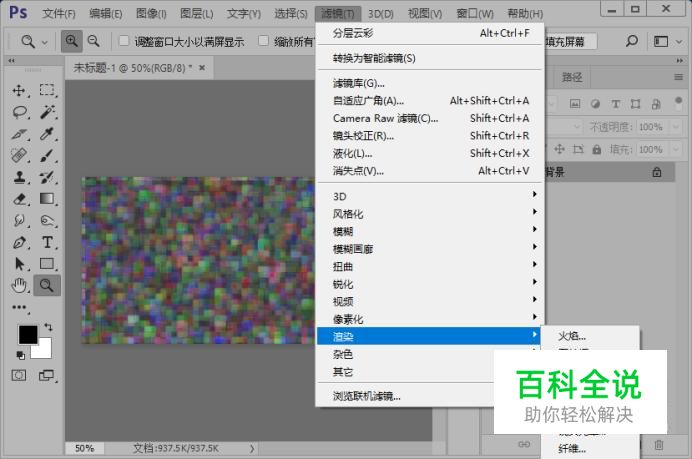Check the 缩放所有窗口 checkbox

pos(263,41)
